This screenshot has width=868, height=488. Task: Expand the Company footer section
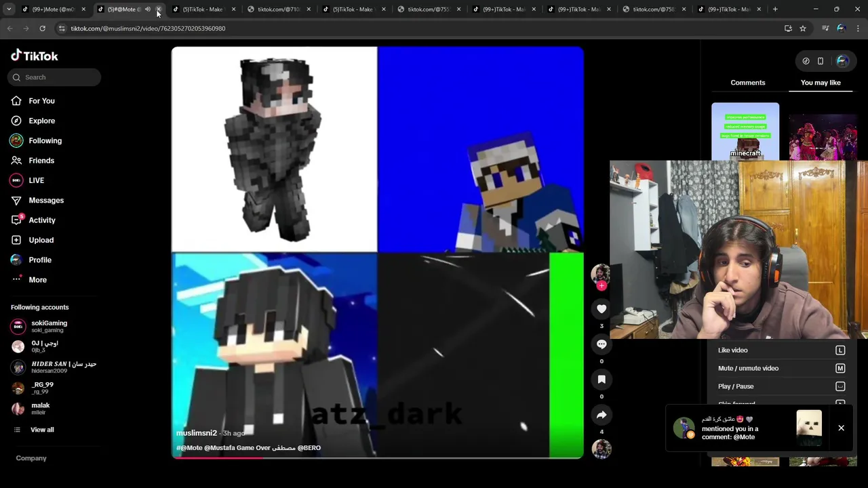point(31,458)
